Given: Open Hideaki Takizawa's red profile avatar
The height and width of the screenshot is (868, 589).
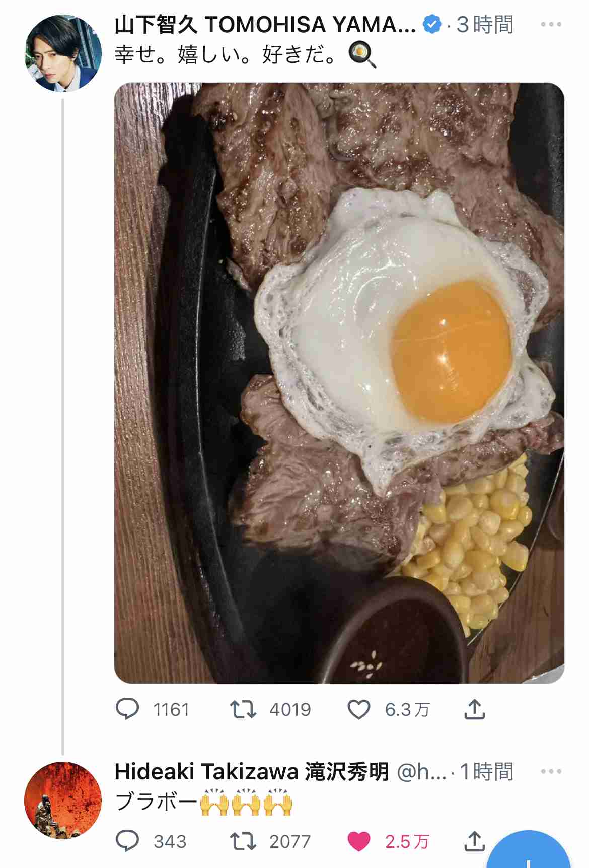Looking at the screenshot, I should (x=63, y=800).
